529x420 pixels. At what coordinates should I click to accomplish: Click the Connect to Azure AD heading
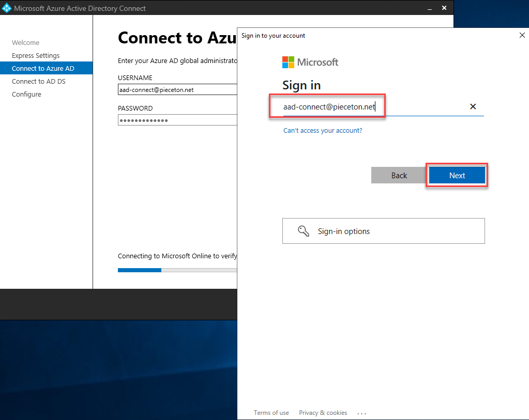pos(177,37)
